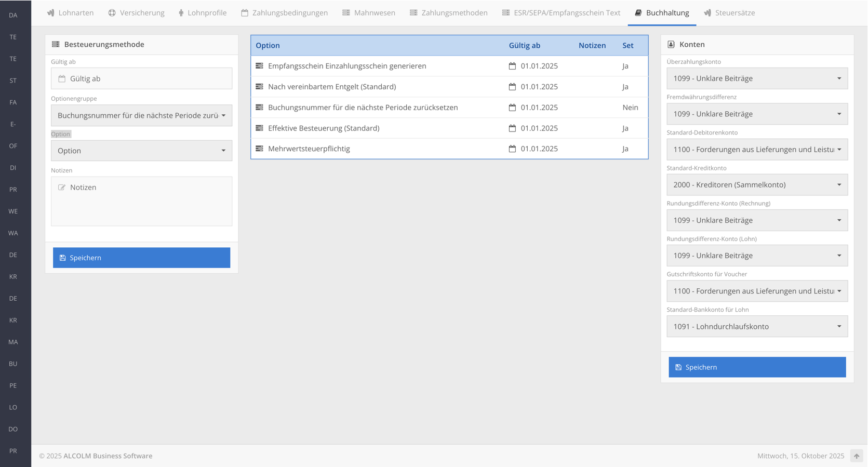Click the list icon beside Mehrwertsteuerpflichtig row
The height and width of the screenshot is (467, 868).
tap(259, 149)
